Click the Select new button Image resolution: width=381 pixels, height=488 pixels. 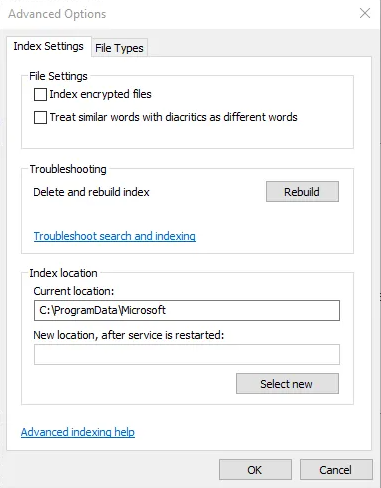pyautogui.click(x=287, y=384)
